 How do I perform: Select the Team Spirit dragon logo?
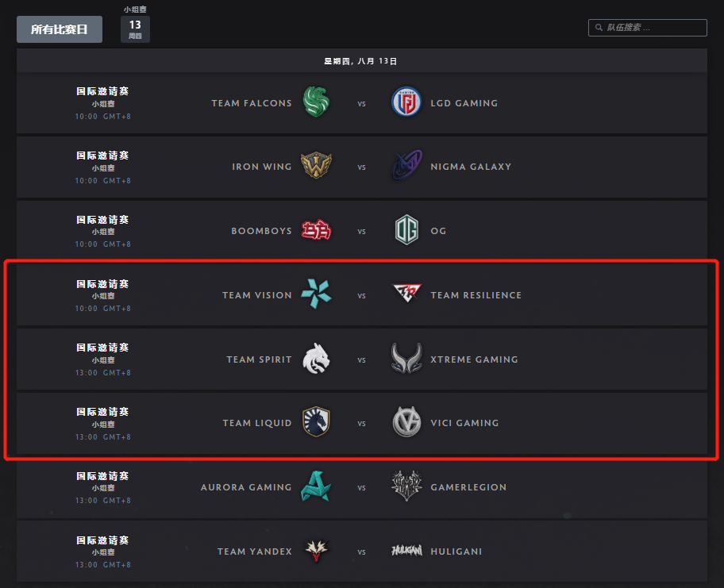pos(316,358)
